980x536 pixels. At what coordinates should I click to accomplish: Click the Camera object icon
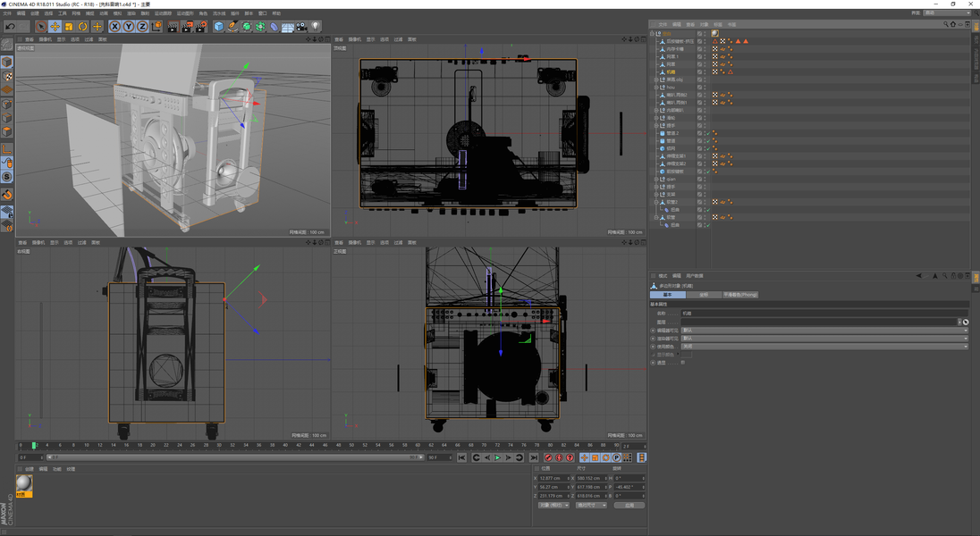pyautogui.click(x=301, y=27)
